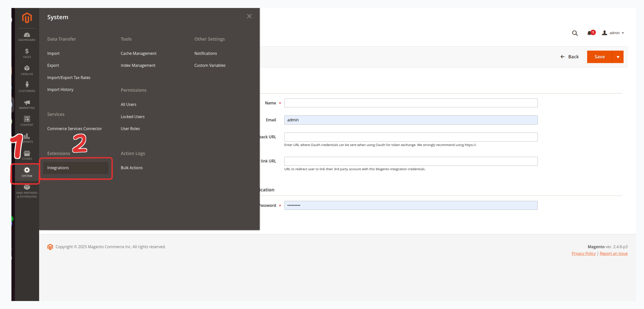Open the Save button dropdown arrow
Image resolution: width=644 pixels, height=309 pixels.
[x=618, y=57]
